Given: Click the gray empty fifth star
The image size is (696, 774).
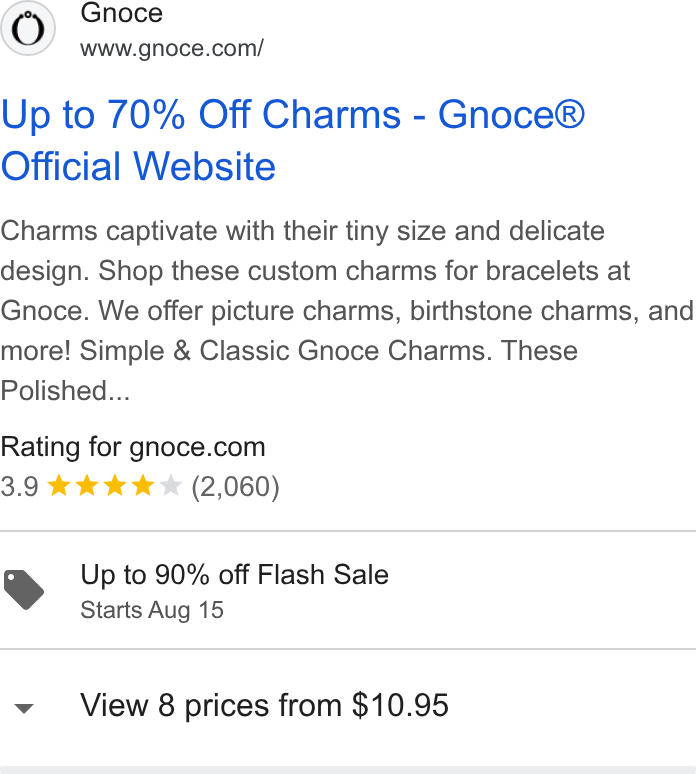Looking at the screenshot, I should (171, 485).
